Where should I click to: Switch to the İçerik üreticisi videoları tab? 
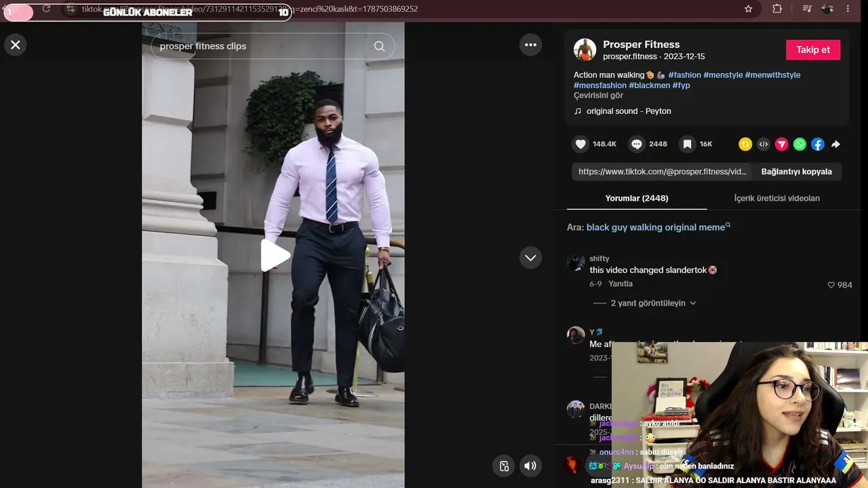point(776,199)
